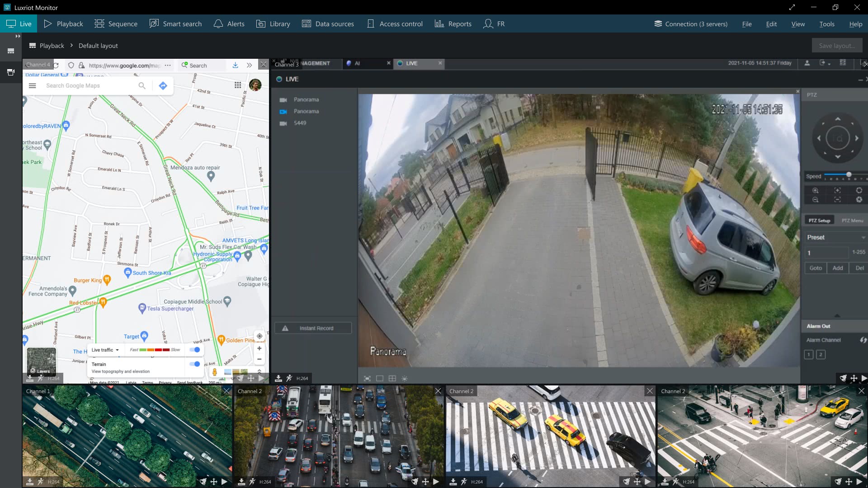Viewport: 868px width, 488px height.
Task: Toggle alarm channel 1
Action: tap(809, 355)
